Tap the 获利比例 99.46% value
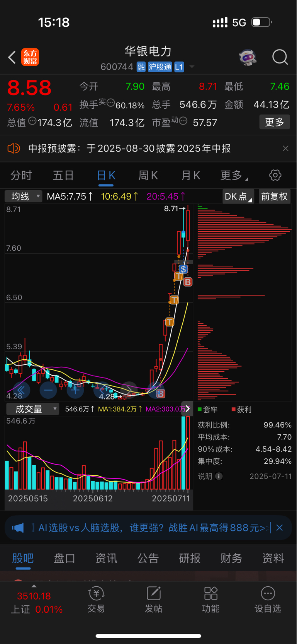 [277, 425]
